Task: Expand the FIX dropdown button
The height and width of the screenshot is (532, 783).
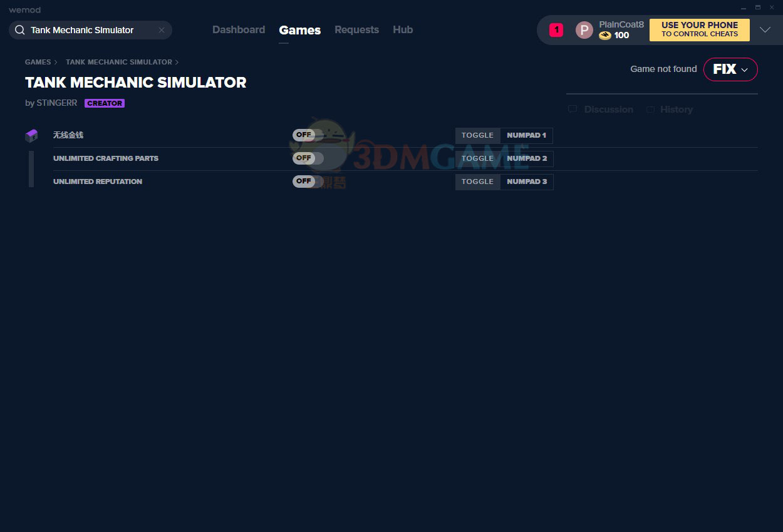Action: click(730, 69)
